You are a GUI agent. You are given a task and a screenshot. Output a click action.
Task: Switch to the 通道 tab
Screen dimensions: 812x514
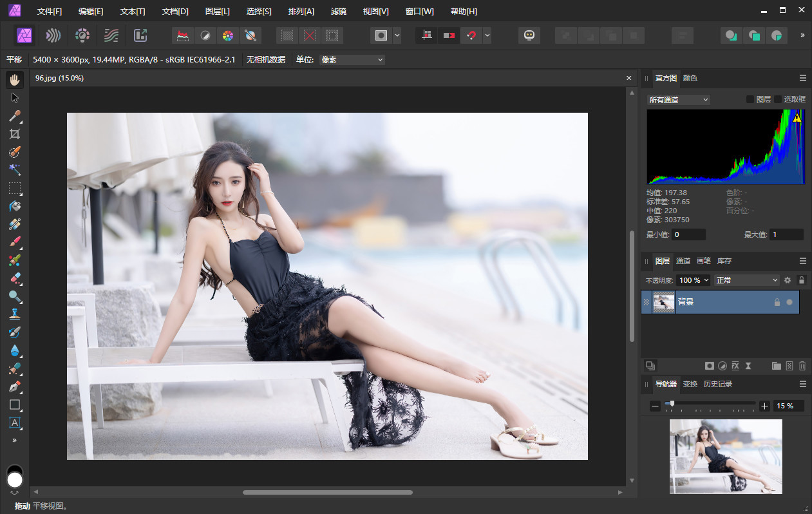tap(683, 261)
